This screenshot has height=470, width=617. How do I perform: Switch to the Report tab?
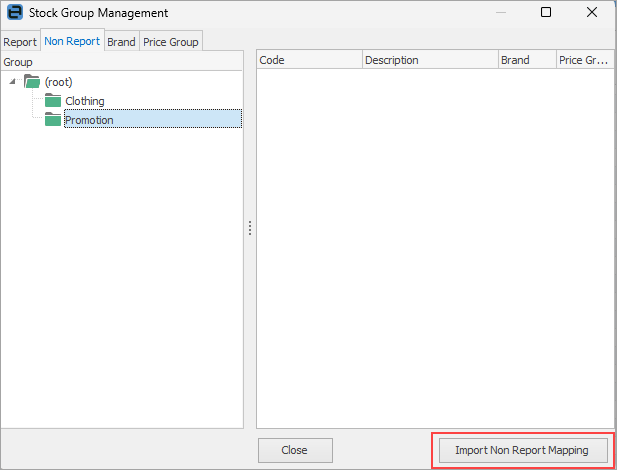click(x=20, y=42)
